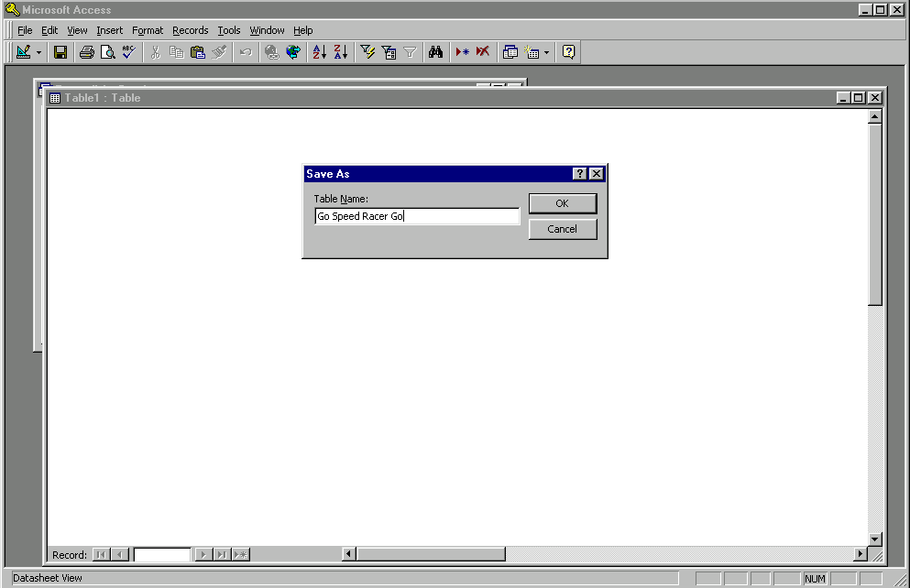The width and height of the screenshot is (910, 588).
Task: Open the Database Window icon
Action: coord(510,52)
